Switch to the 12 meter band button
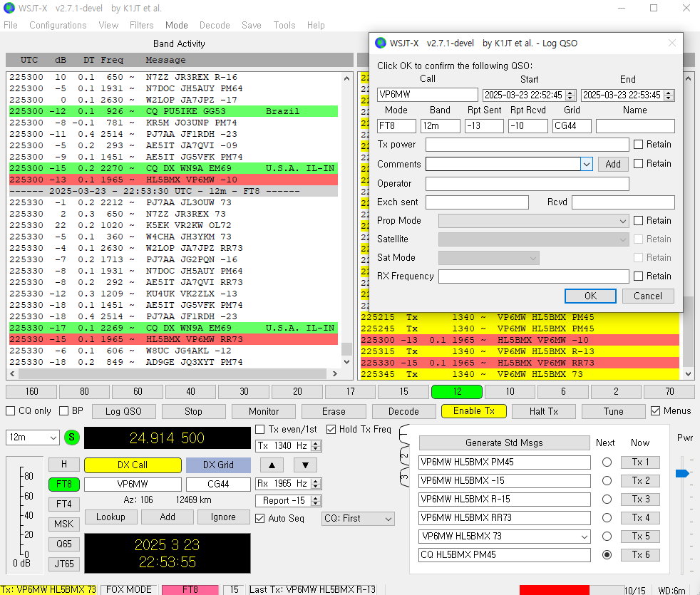The height and width of the screenshot is (595, 700). coord(457,392)
